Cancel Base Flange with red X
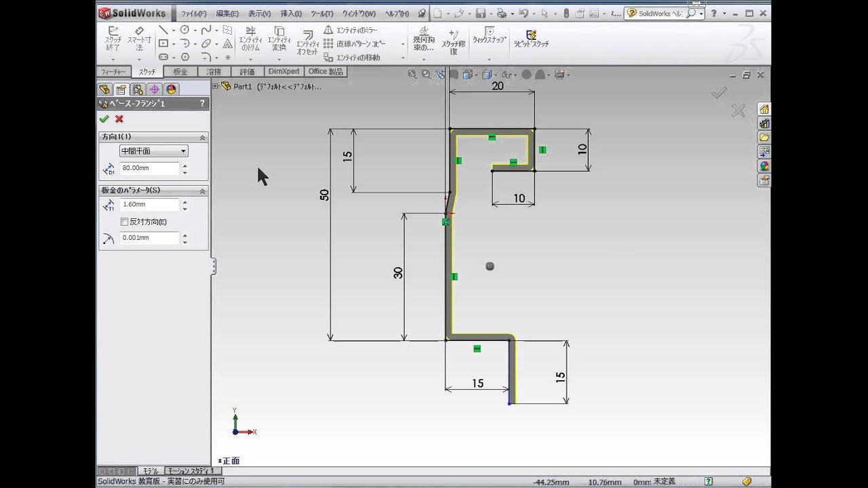 coord(119,119)
